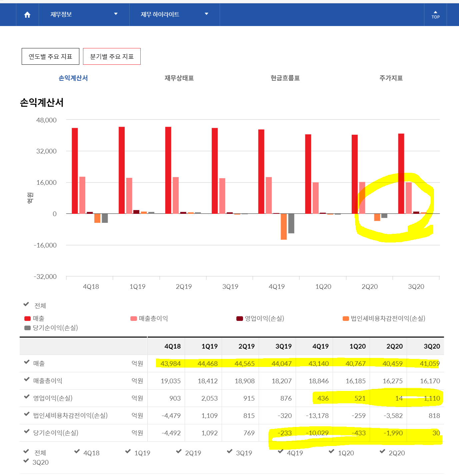Open the 현금흐름표 tab

click(x=285, y=78)
